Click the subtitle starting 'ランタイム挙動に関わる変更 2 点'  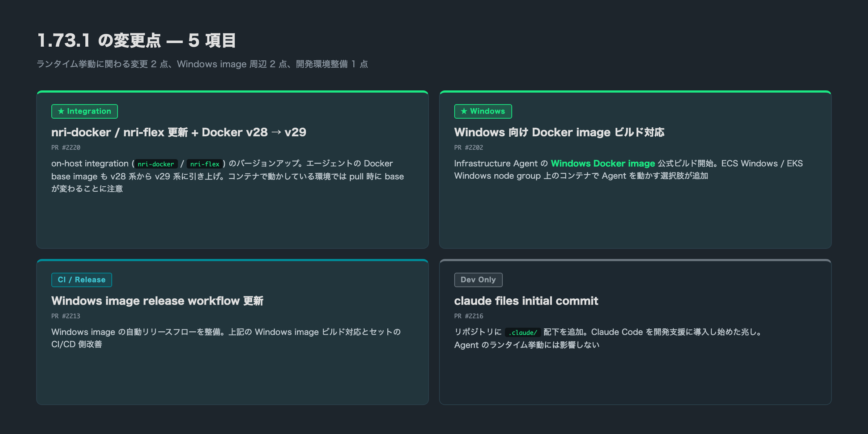203,64
